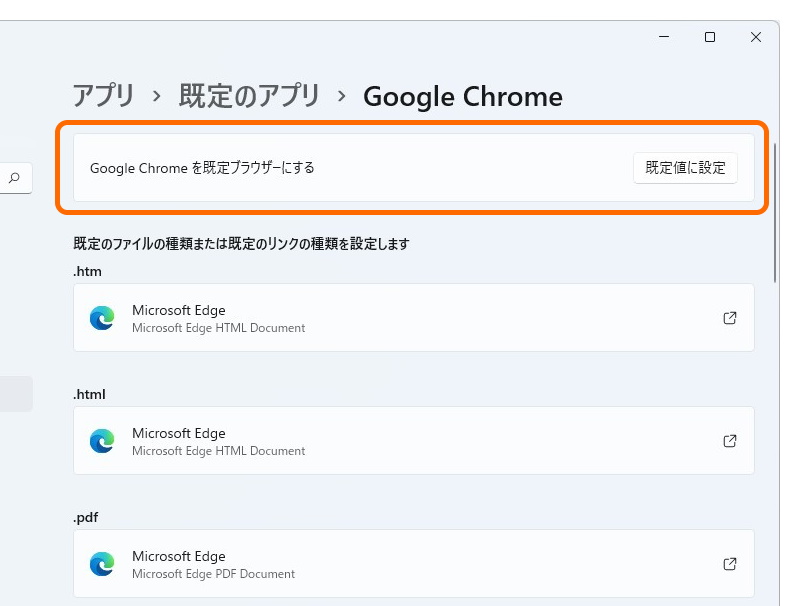Click the 既定値に設定 button

tap(685, 168)
